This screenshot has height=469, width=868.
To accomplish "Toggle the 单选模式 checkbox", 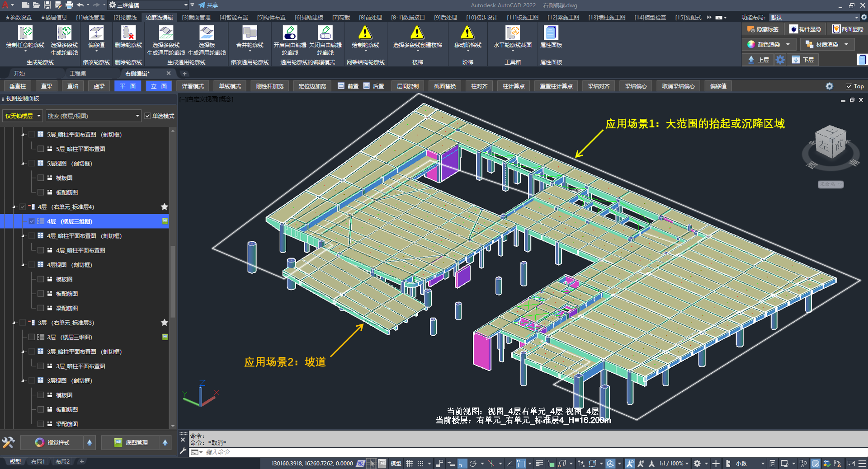I will (148, 116).
